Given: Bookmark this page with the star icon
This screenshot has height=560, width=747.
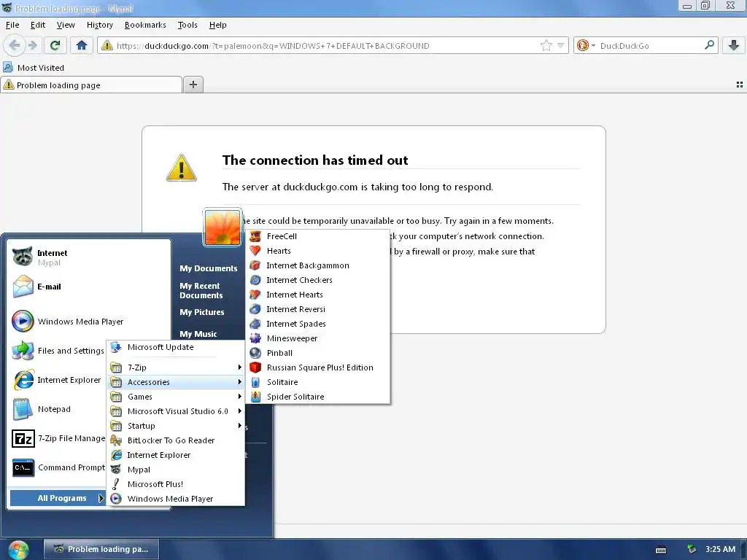Looking at the screenshot, I should pyautogui.click(x=546, y=46).
